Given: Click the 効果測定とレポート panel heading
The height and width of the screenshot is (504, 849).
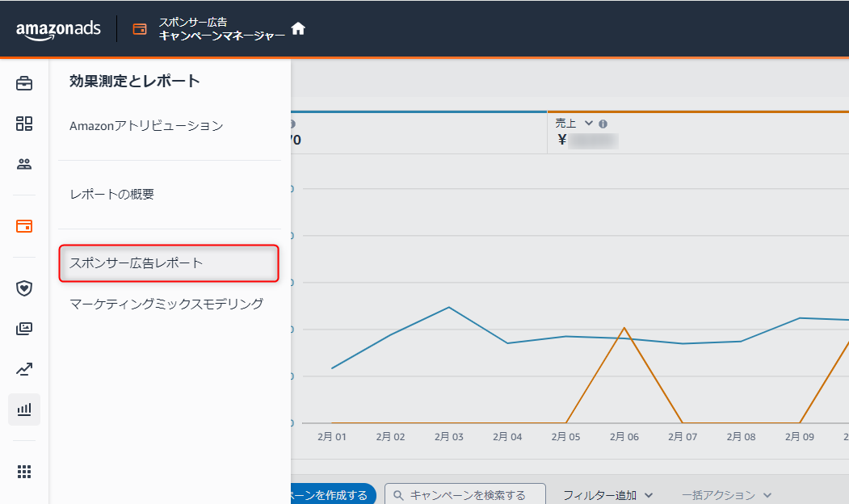Looking at the screenshot, I should tap(135, 82).
